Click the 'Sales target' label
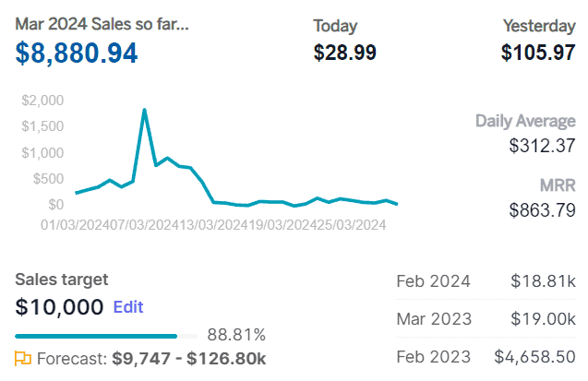The image size is (588, 381). point(62,279)
